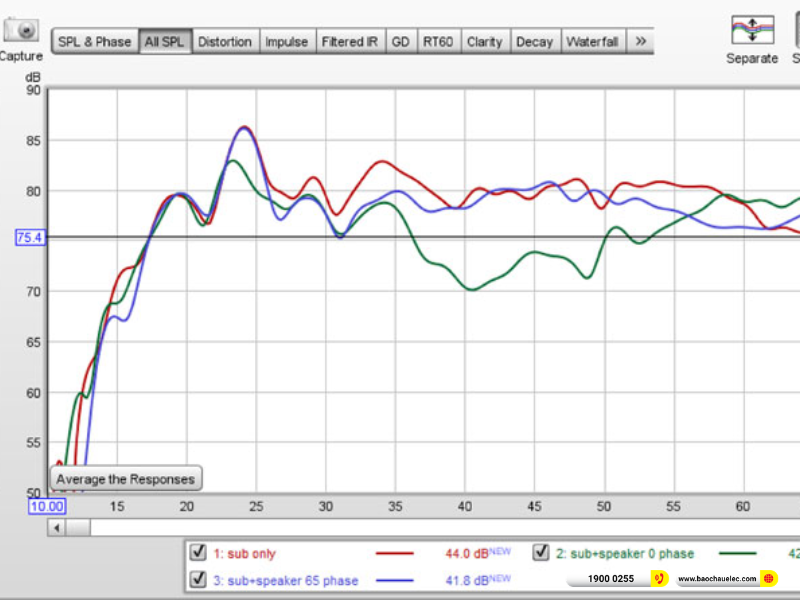
Task: Click the 75.4 dB level field
Action: click(29, 237)
